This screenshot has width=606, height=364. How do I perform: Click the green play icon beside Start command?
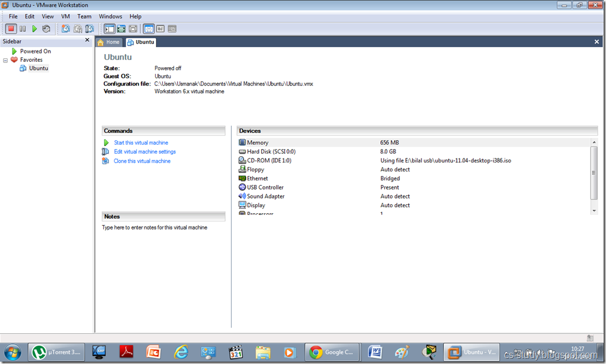coord(106,143)
